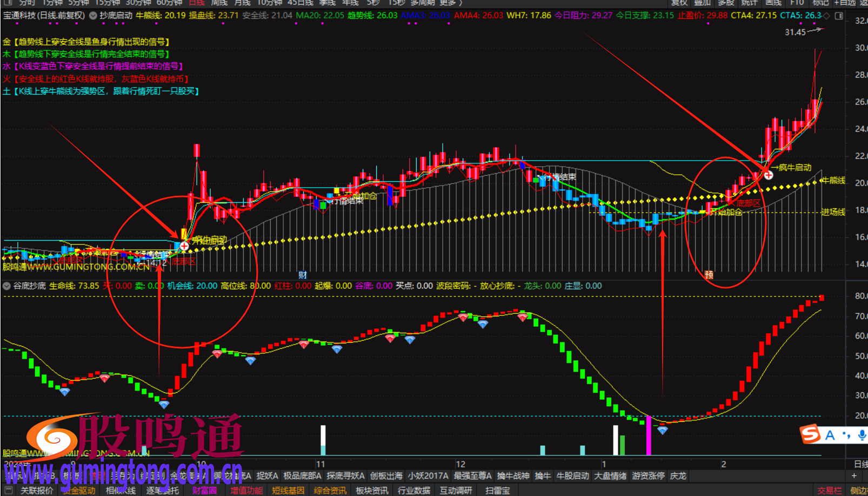868x496 pixels.
Task: Expand the 抄底启动 indicator dropdown arrow
Action: point(93,16)
